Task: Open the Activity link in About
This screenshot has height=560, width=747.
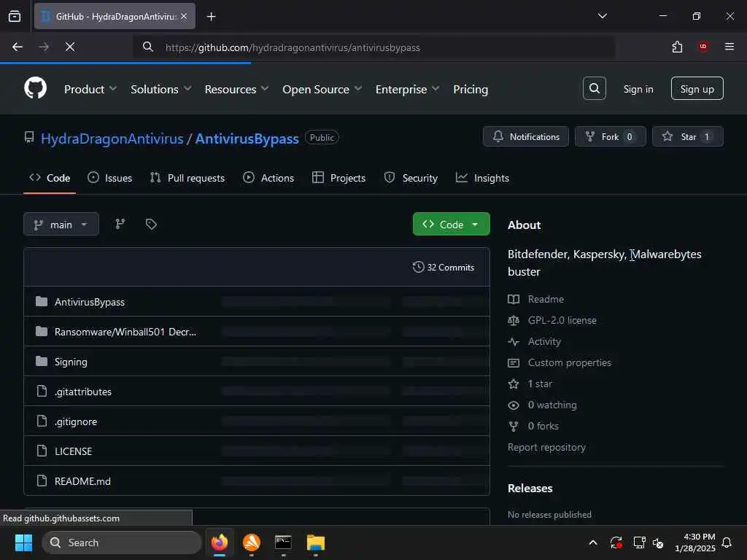Action: [x=535, y=341]
